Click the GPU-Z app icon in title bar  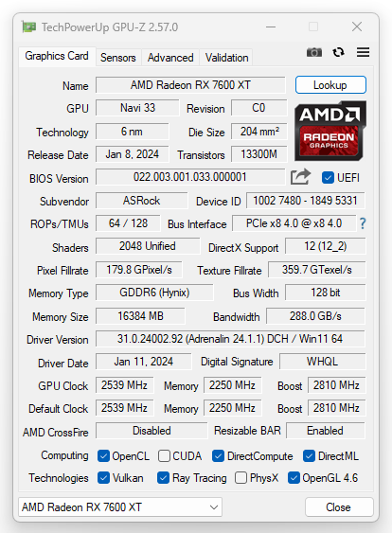point(29,27)
